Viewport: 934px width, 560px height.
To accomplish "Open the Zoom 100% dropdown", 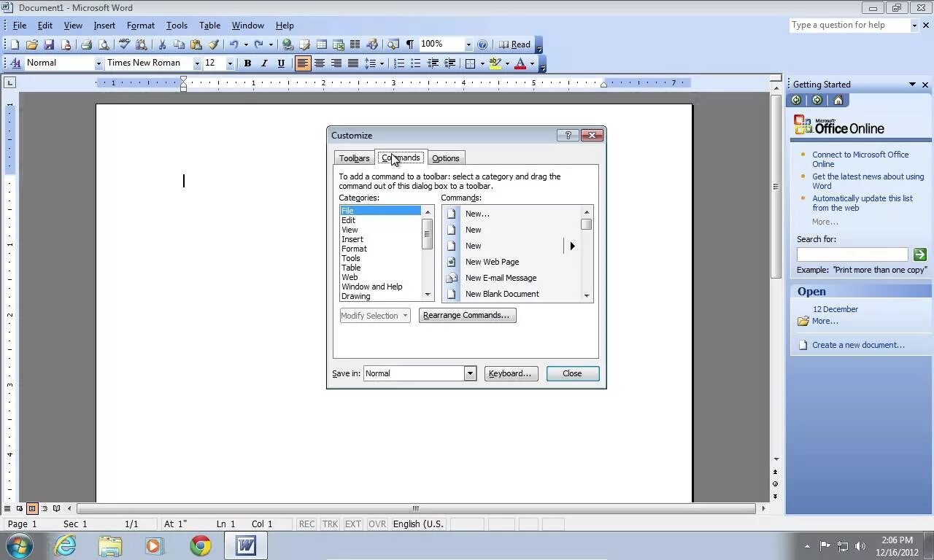I will (x=468, y=44).
